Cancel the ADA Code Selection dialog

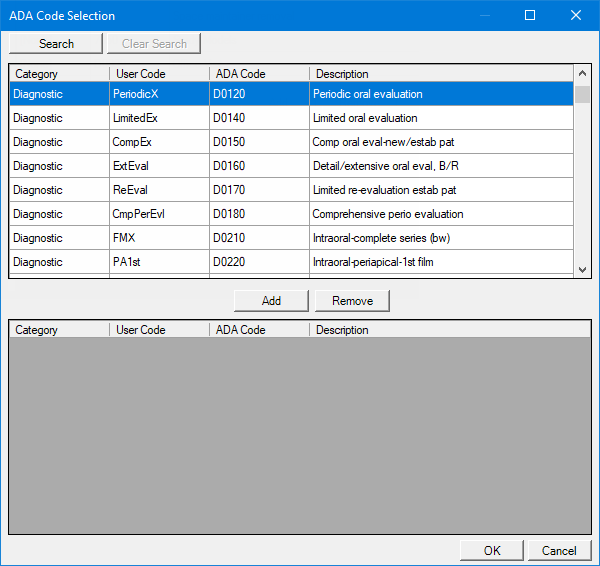click(559, 550)
